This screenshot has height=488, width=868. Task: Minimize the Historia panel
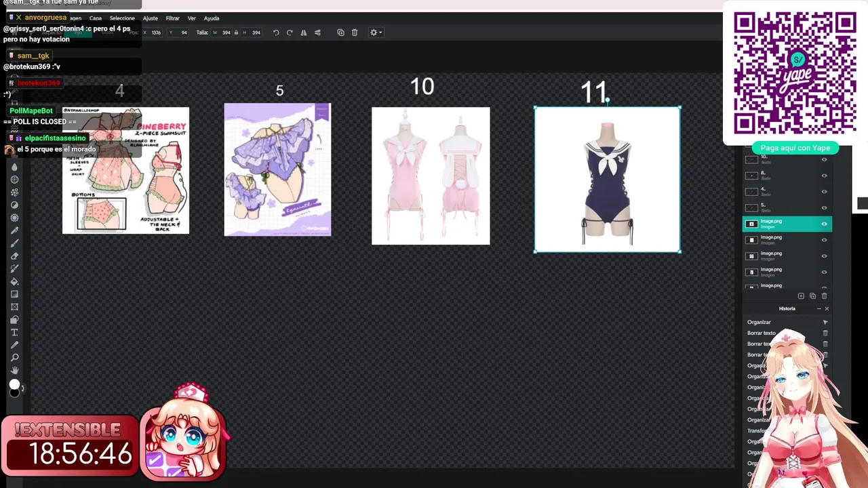click(818, 308)
